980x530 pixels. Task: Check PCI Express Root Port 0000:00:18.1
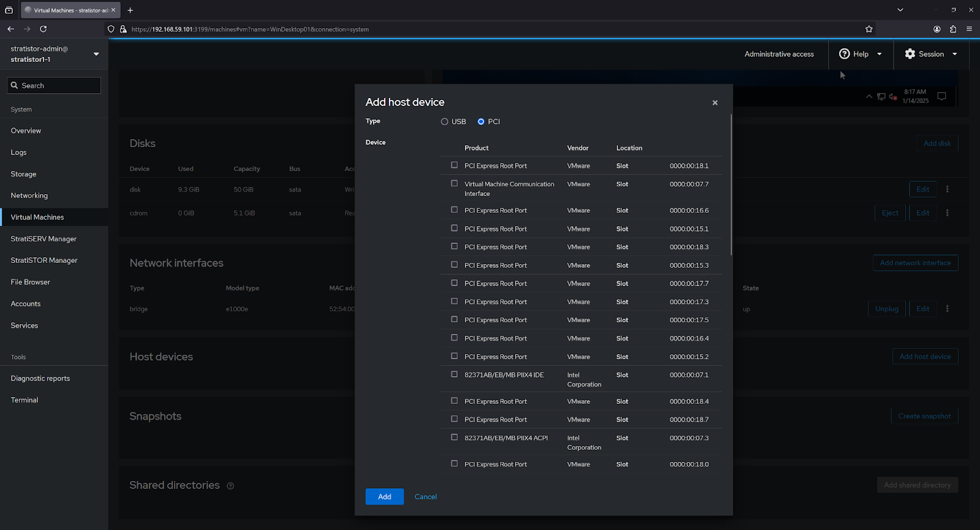pos(454,165)
